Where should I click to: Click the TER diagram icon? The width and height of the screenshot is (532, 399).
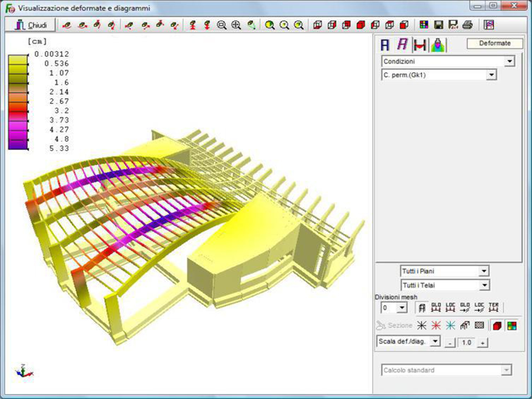tap(493, 307)
